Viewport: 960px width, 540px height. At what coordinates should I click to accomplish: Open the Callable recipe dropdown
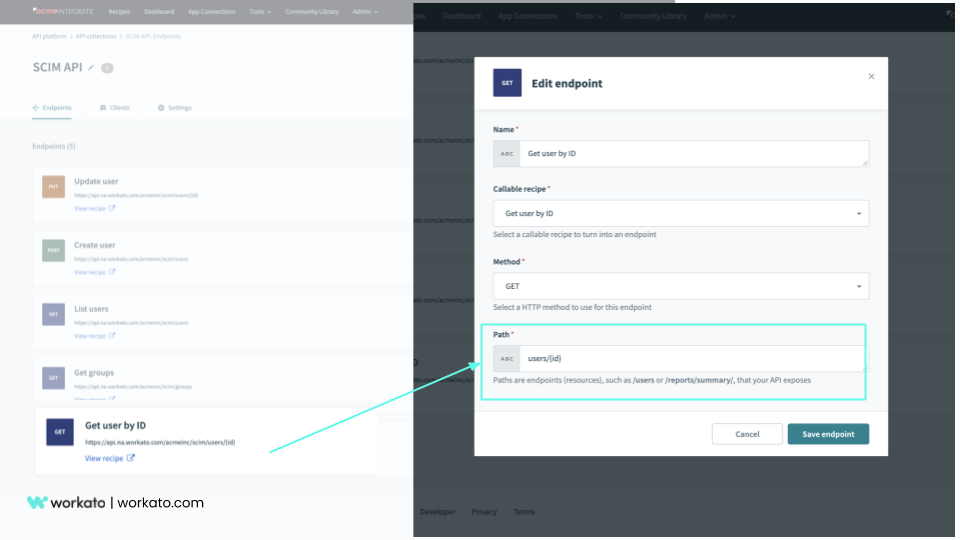tap(681, 213)
